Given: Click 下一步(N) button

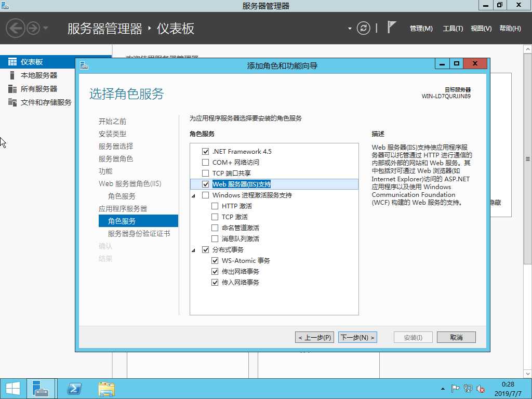Looking at the screenshot, I should (x=357, y=337).
